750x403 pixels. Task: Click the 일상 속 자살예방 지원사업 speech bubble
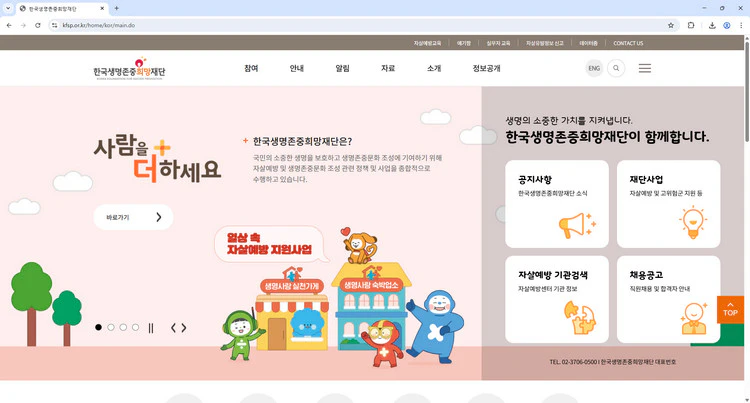pyautogui.click(x=270, y=244)
